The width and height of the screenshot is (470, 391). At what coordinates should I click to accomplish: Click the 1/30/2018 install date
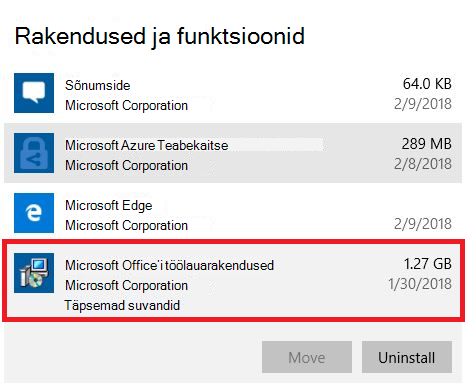coord(420,284)
